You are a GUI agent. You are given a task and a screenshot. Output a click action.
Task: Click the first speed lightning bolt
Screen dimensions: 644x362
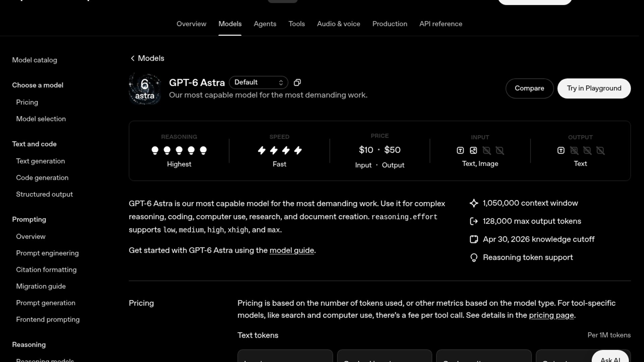262,150
